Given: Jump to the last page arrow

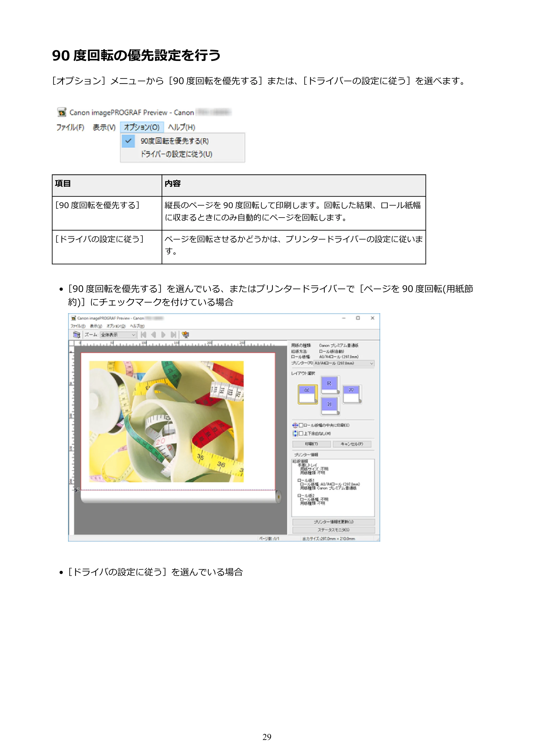Looking at the screenshot, I should [173, 335].
